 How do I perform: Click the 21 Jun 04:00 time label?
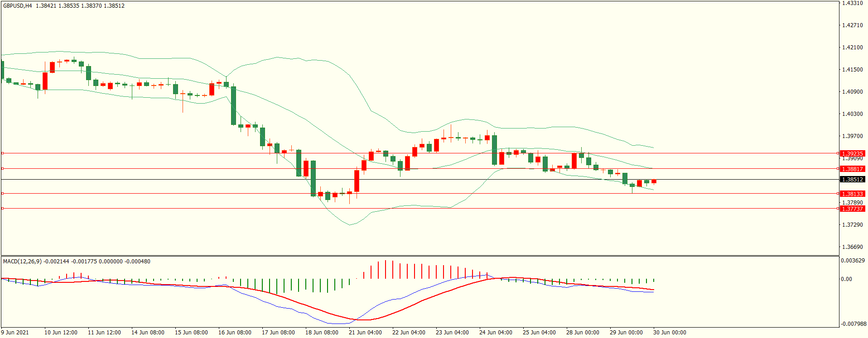(x=365, y=333)
